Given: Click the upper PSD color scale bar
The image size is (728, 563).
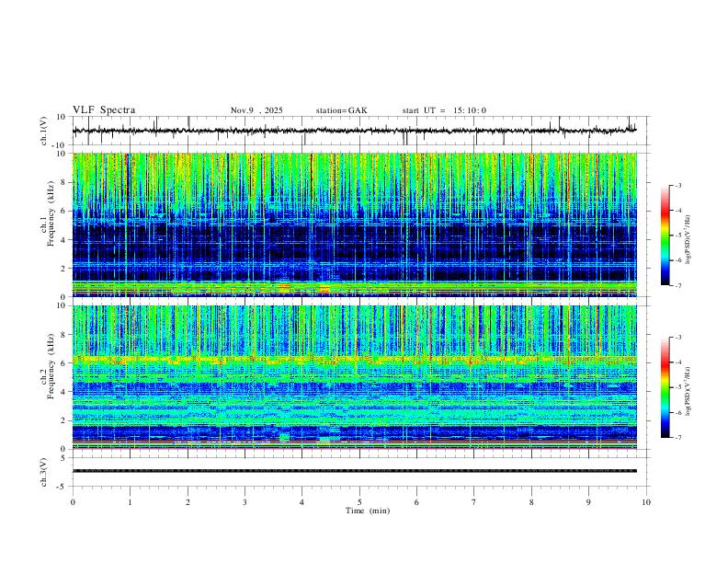Looking at the screenshot, I should [665, 236].
